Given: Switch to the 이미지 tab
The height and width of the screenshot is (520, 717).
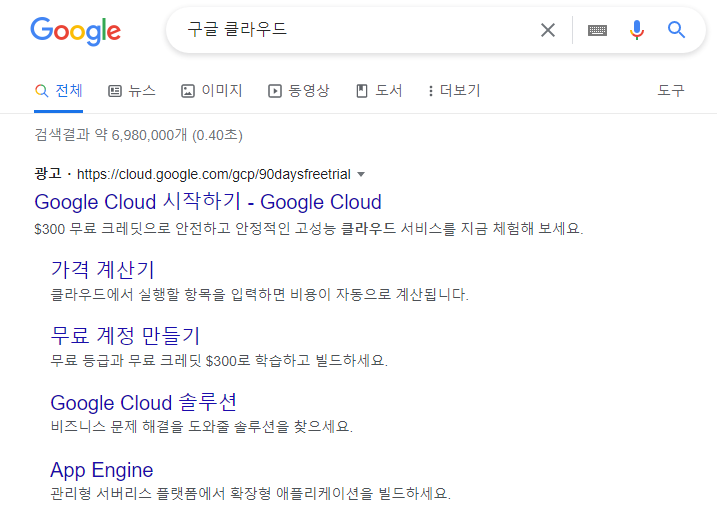Looking at the screenshot, I should point(212,91).
